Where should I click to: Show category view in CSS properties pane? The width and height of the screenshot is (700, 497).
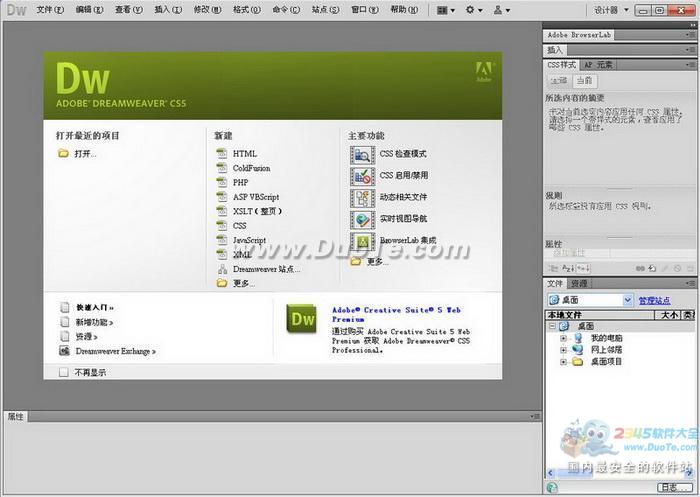pos(553,268)
